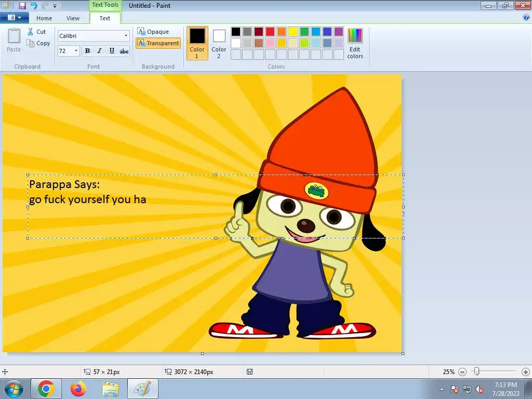
Task: Open Firefox from the taskbar
Action: (x=78, y=389)
